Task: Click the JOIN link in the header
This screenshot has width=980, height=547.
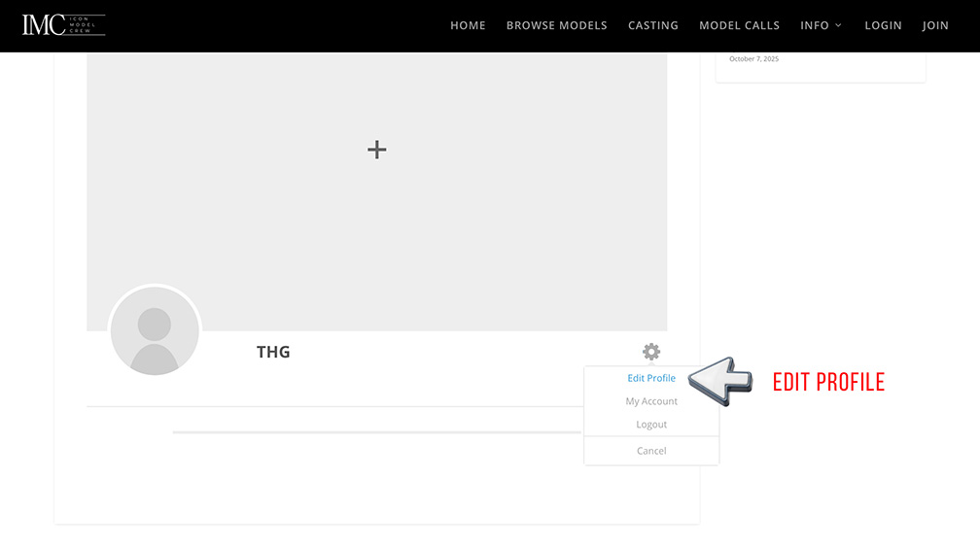Action: (935, 25)
